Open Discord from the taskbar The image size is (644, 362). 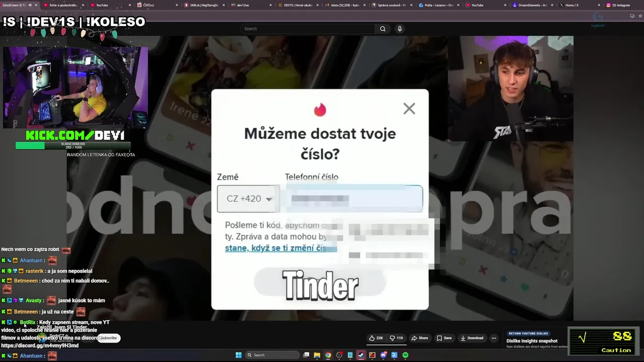[383, 355]
